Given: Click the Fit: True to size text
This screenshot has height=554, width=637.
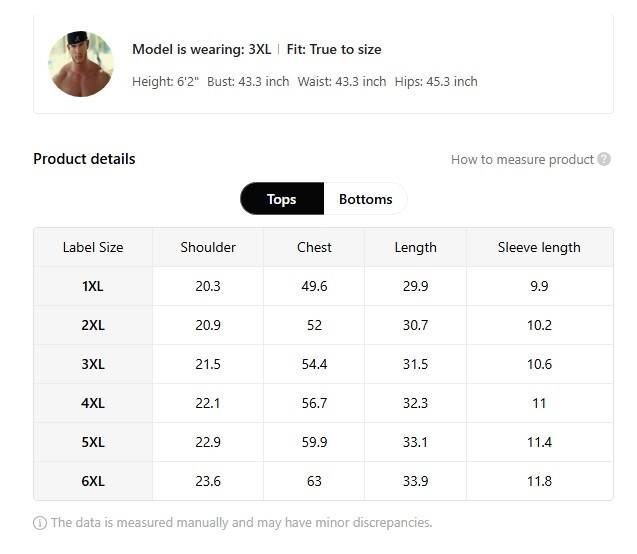Looking at the screenshot, I should tap(334, 50).
